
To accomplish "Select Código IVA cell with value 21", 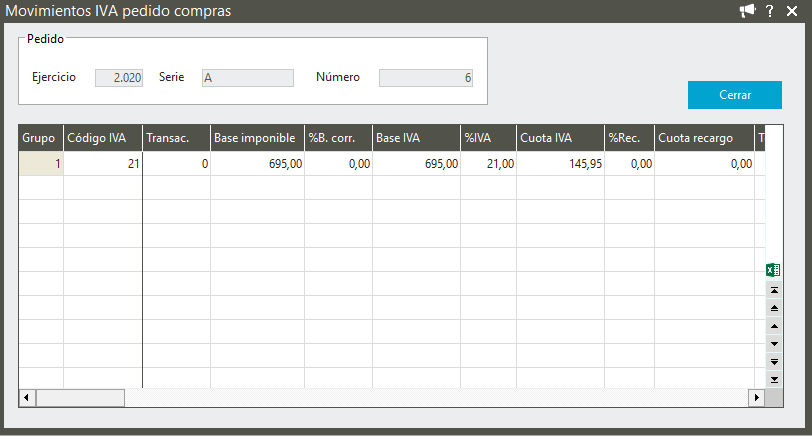I will (x=103, y=164).
